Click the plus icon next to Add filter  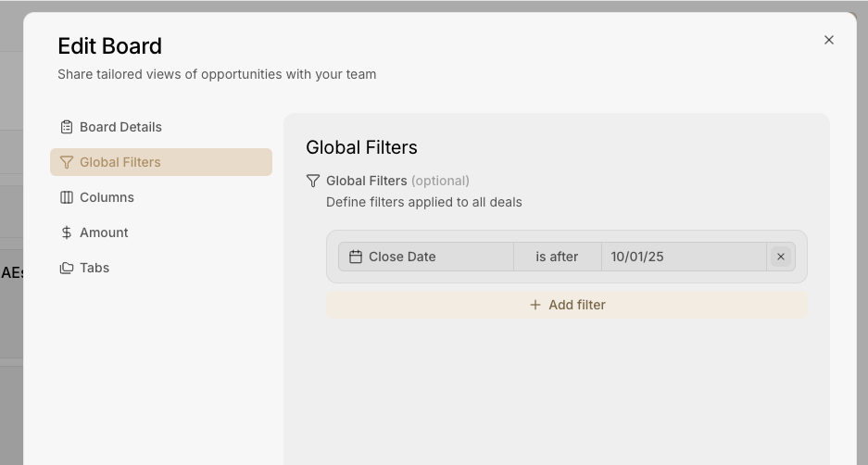click(535, 305)
